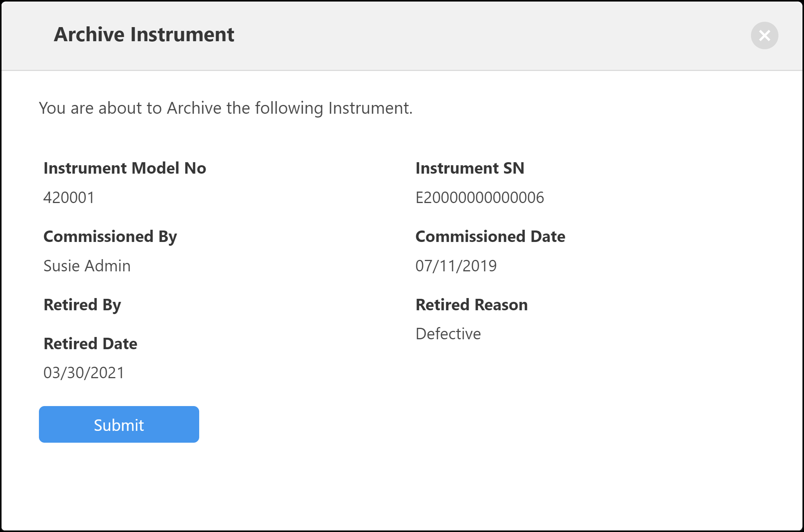Image resolution: width=804 pixels, height=532 pixels.
Task: Click model number value 420001
Action: click(x=69, y=198)
